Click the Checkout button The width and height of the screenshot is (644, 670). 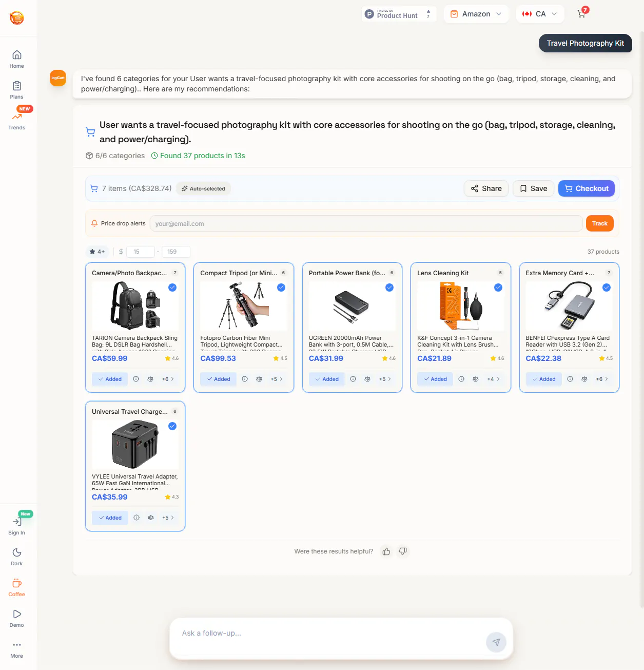click(587, 188)
